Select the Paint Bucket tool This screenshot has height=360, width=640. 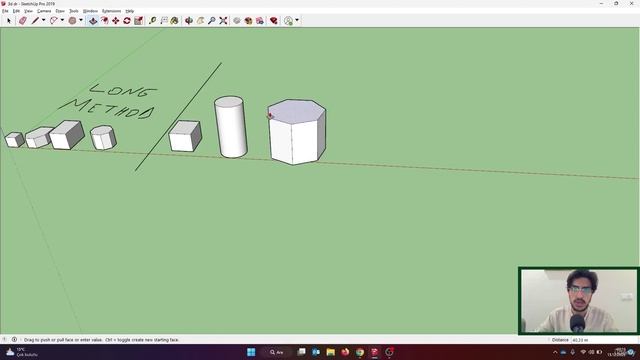pos(175,20)
